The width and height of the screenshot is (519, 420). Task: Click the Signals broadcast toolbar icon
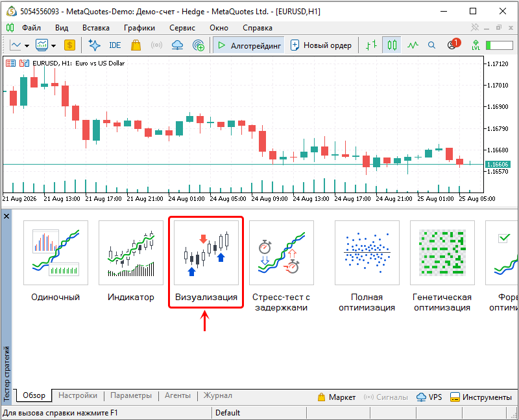(156, 45)
